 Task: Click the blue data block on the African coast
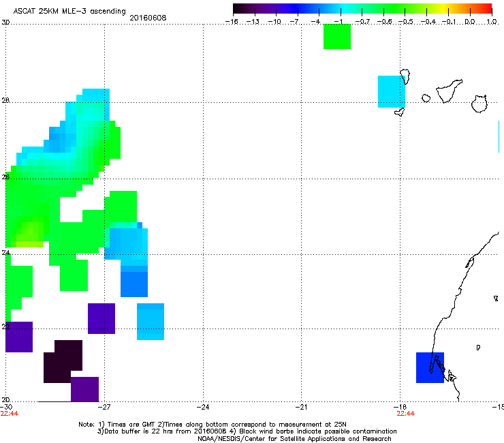pos(430,368)
